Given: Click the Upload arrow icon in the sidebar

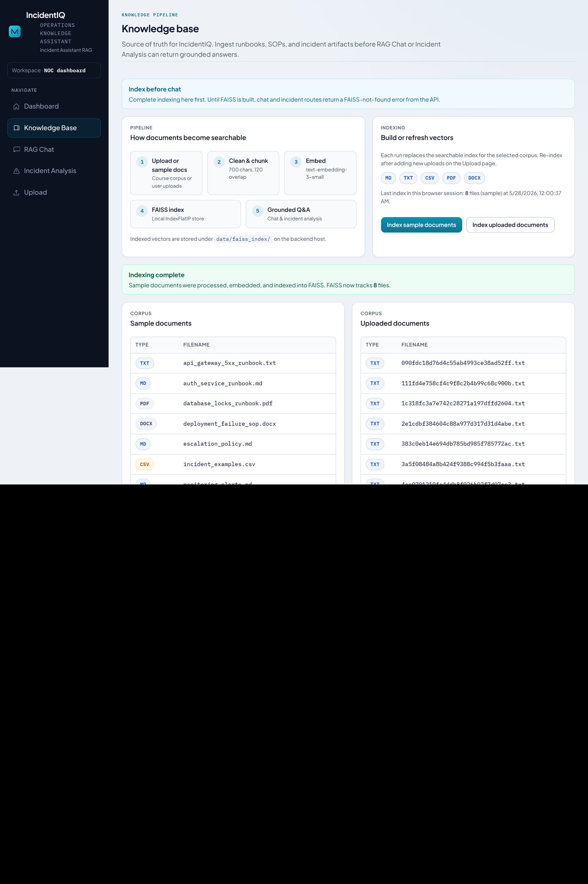Looking at the screenshot, I should (x=17, y=193).
